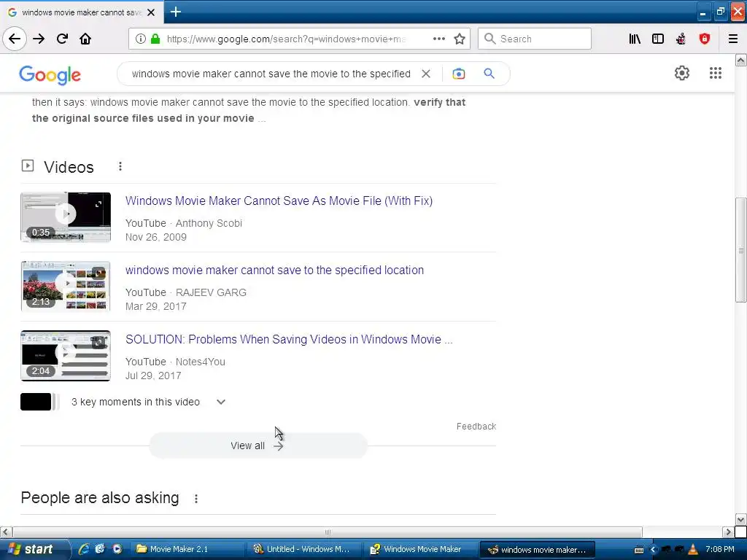Screen dimensions: 747x560
Task: Open People are also asking options menu
Action: click(196, 499)
